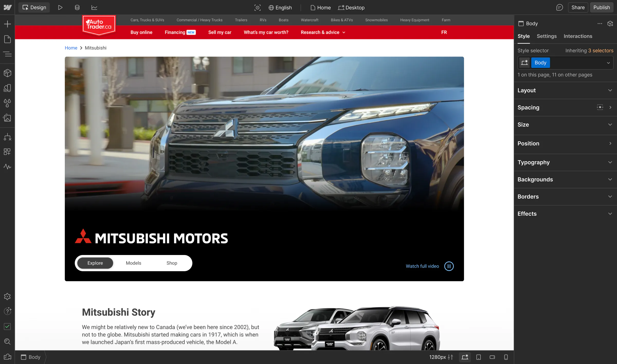617x364 pixels.
Task: Switch to the Interactions tab
Action: (578, 36)
